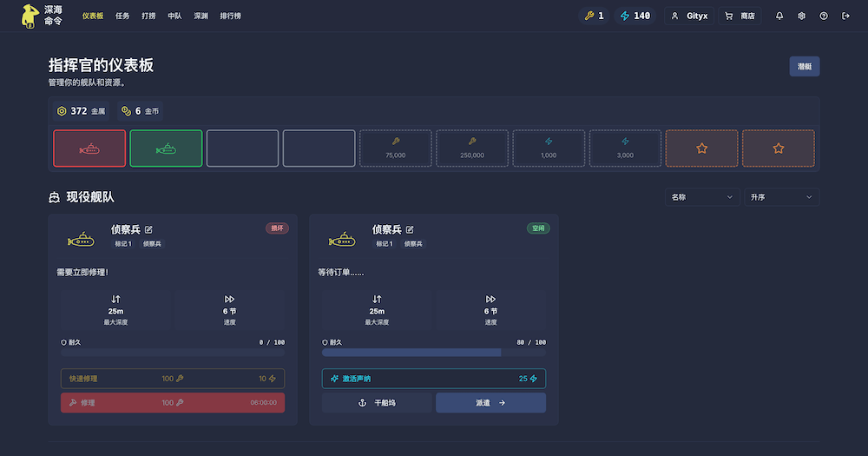The width and height of the screenshot is (868, 456).
Task: Click the edit icon on the damaged 侦察兵
Action: pos(148,229)
